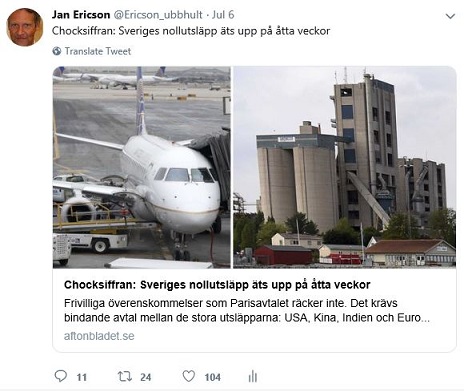This screenshot has height=392, width=464.
Task: Open the silo building photo
Action: tap(344, 167)
